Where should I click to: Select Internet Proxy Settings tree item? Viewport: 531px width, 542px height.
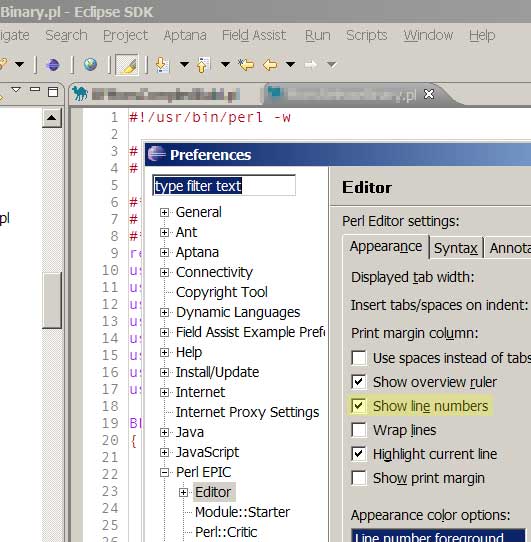(247, 412)
